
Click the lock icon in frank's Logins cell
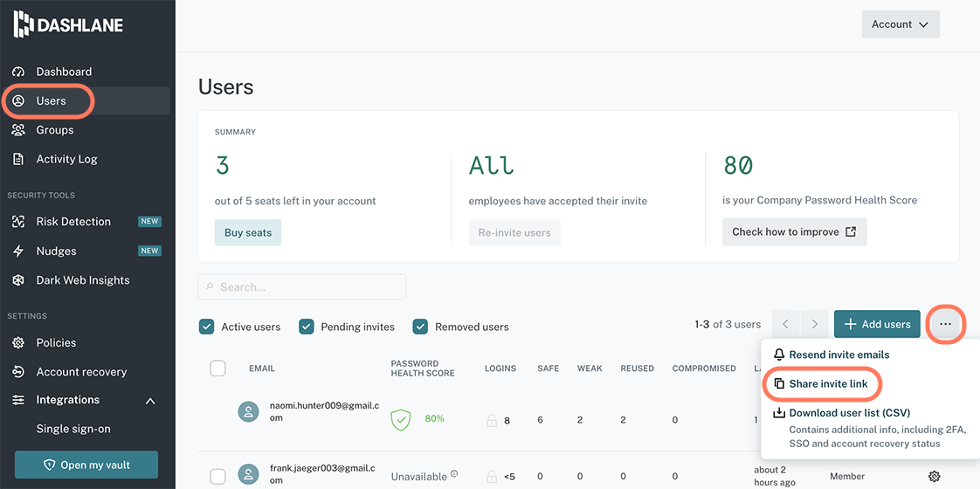coord(492,476)
